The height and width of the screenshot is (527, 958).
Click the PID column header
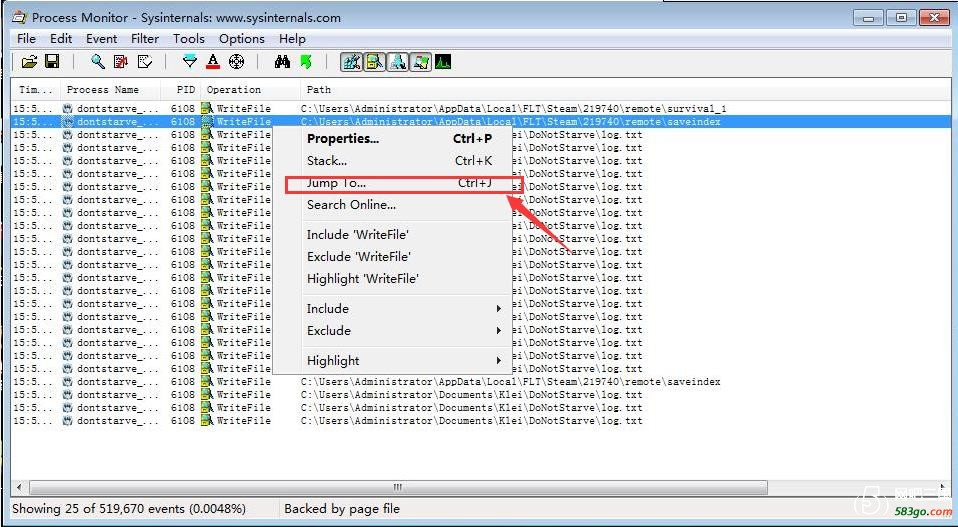point(181,90)
